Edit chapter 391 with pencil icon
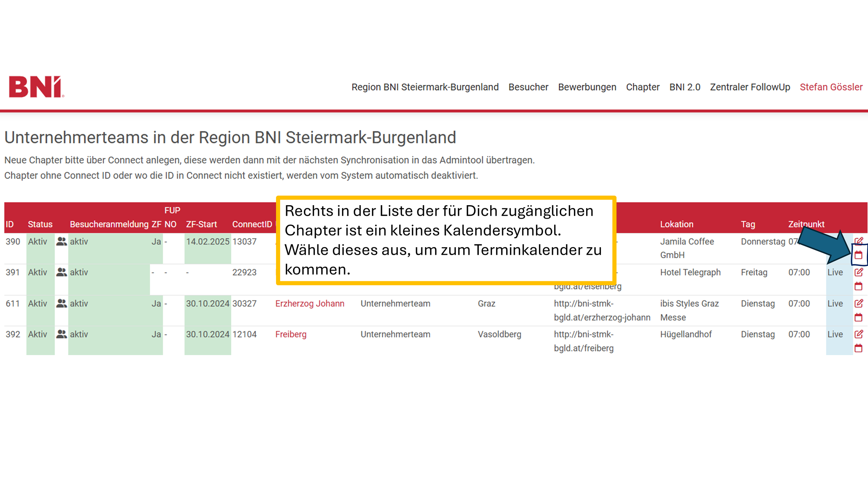This screenshot has height=488, width=868. pos(859,272)
